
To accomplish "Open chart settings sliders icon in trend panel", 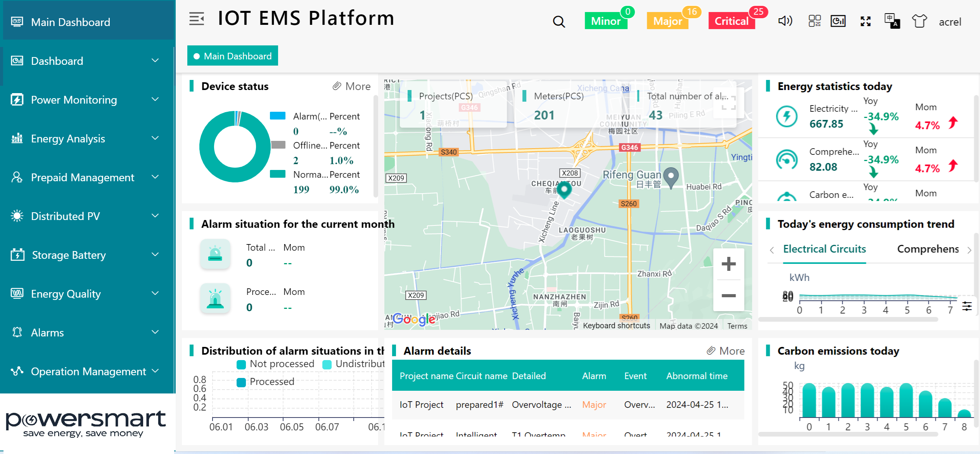I will coord(967,306).
